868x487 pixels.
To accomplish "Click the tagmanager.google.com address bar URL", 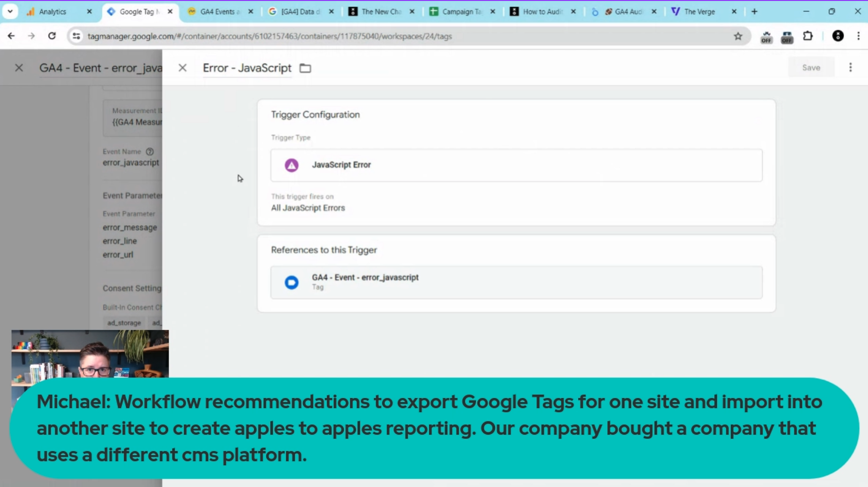I will pyautogui.click(x=270, y=36).
